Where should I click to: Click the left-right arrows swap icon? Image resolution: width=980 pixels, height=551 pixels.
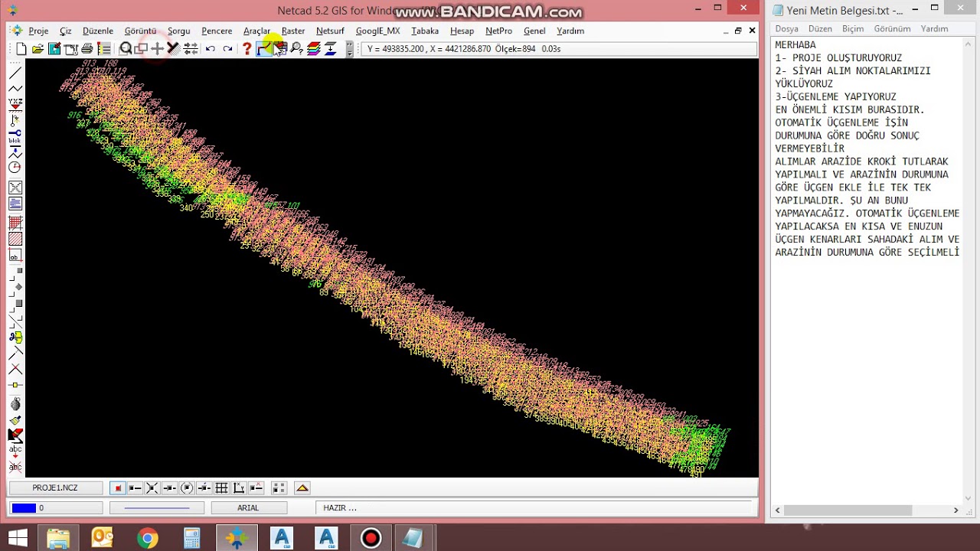[x=191, y=49]
